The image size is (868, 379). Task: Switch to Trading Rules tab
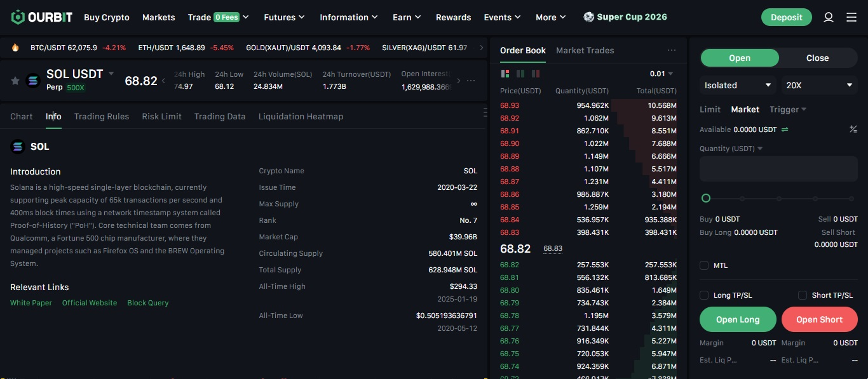point(102,116)
